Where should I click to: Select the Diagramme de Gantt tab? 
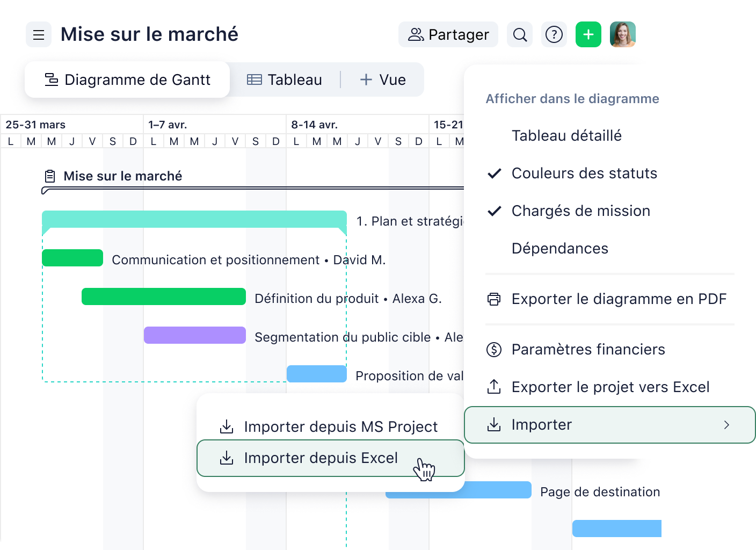coord(127,80)
